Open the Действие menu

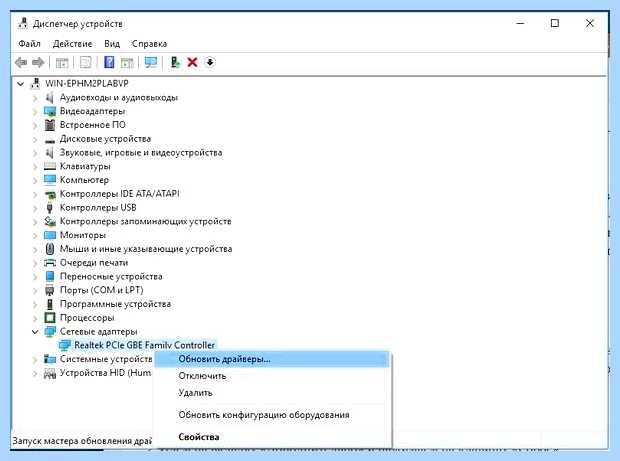pos(72,43)
